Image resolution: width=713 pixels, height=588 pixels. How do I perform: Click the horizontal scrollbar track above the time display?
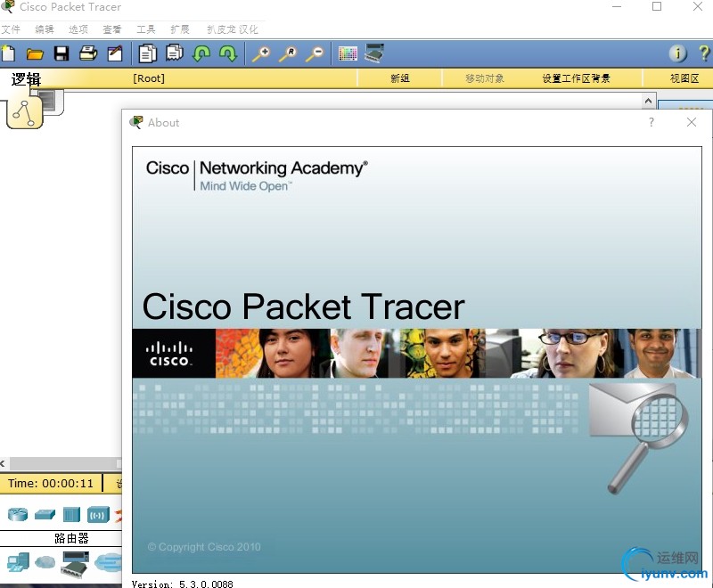coord(63,463)
